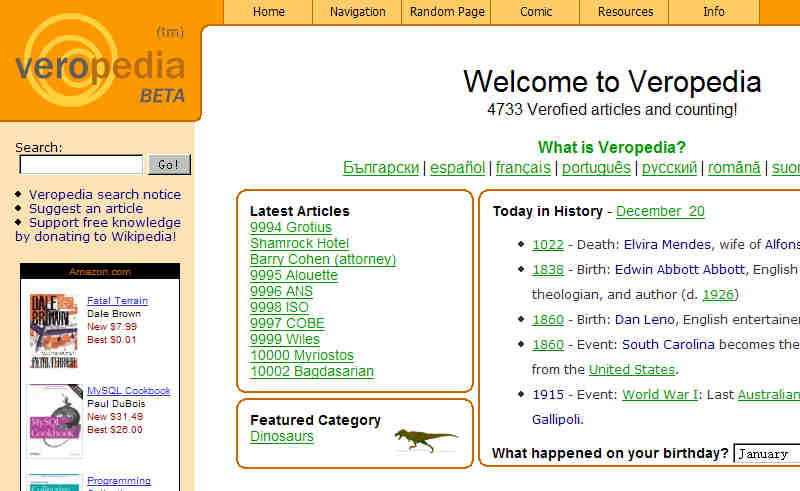Open the MySQL Cookbook title link
Viewport: 800px width, 491px height.
click(129, 390)
